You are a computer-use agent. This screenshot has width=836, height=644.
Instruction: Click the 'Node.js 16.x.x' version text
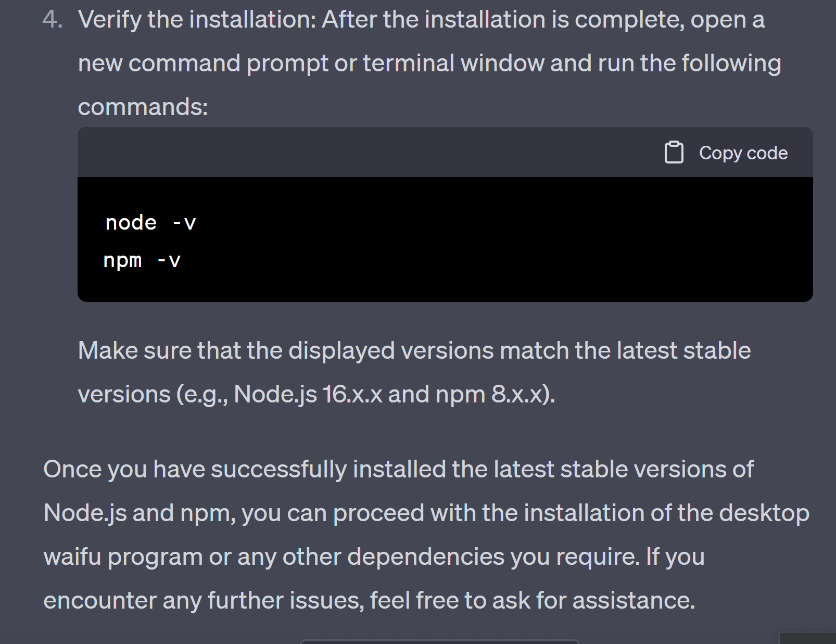pyautogui.click(x=308, y=394)
